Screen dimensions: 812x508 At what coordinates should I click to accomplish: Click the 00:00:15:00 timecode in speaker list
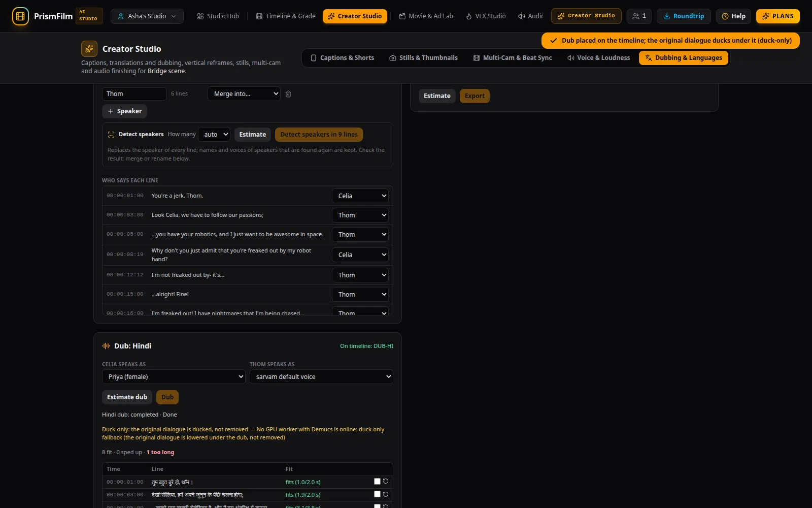coord(125,294)
